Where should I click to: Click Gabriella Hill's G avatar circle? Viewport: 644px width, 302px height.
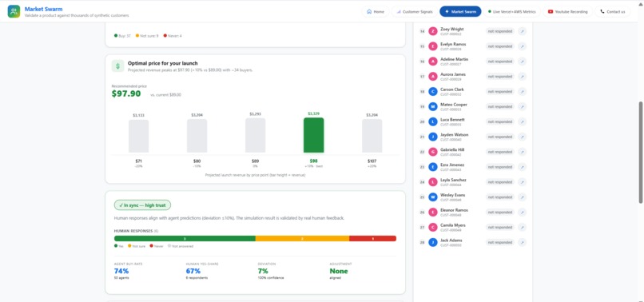coord(433,152)
